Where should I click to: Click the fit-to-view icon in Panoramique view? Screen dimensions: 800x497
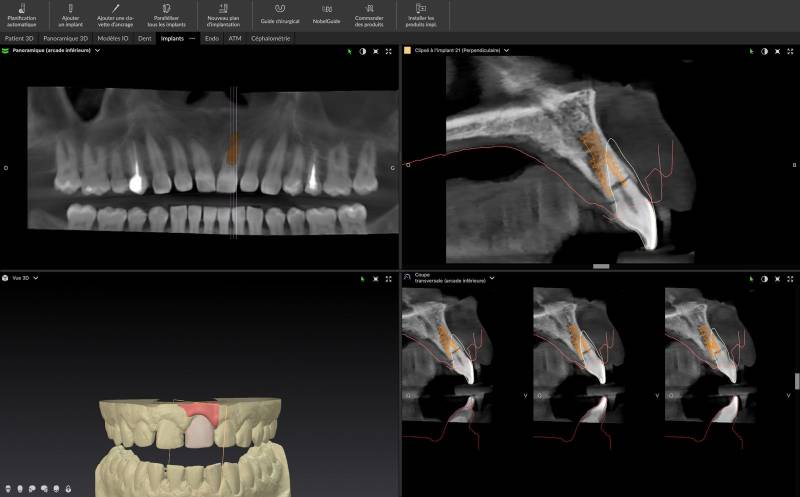[x=376, y=52]
